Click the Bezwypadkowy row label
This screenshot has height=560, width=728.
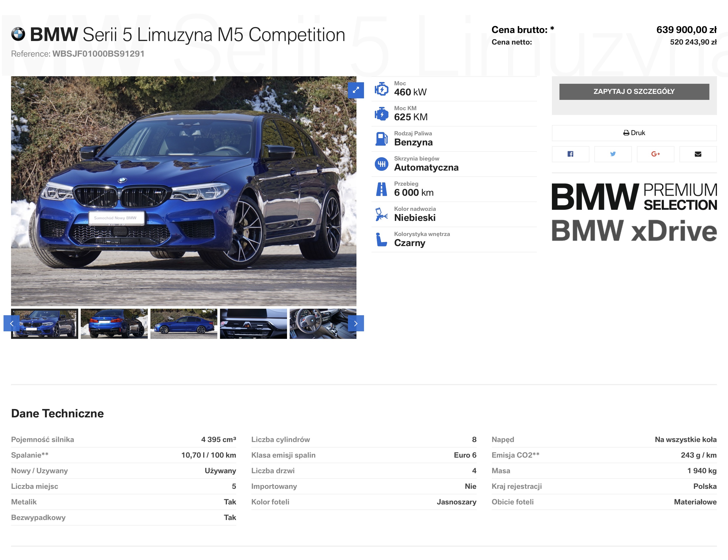pyautogui.click(x=38, y=518)
